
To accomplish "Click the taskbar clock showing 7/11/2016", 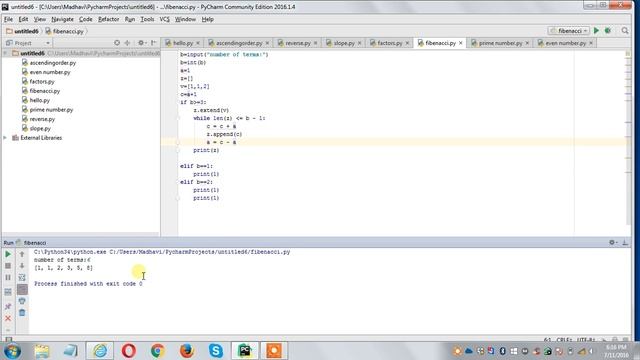I will pos(616,351).
